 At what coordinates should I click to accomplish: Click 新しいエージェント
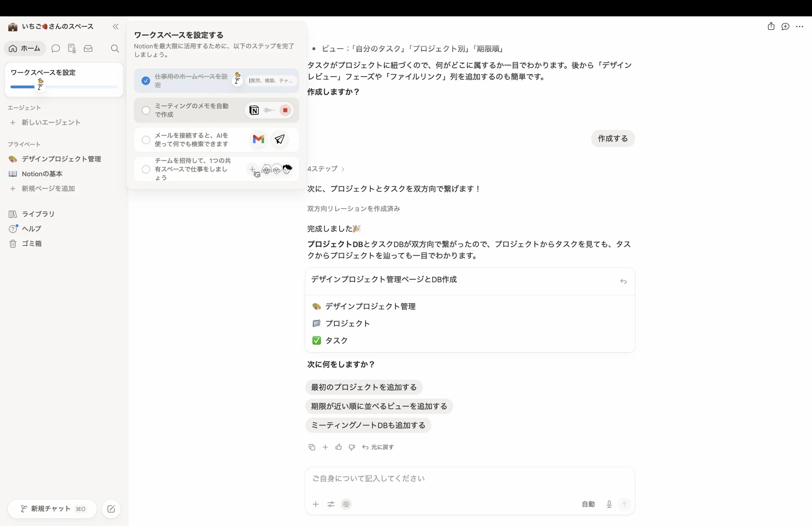[51, 122]
